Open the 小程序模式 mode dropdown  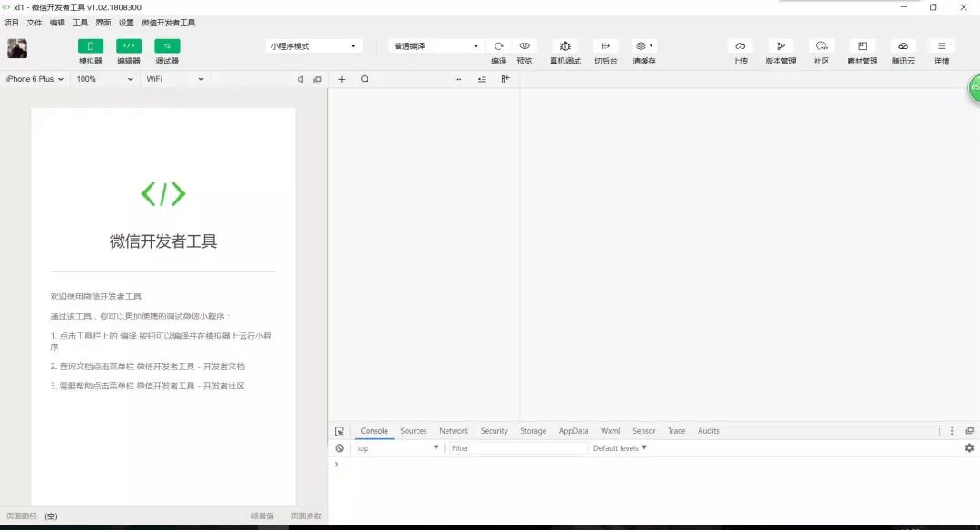[314, 46]
